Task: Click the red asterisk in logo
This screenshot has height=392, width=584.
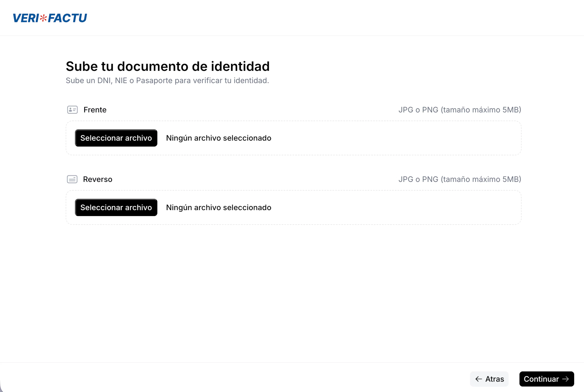Action: pos(43,18)
